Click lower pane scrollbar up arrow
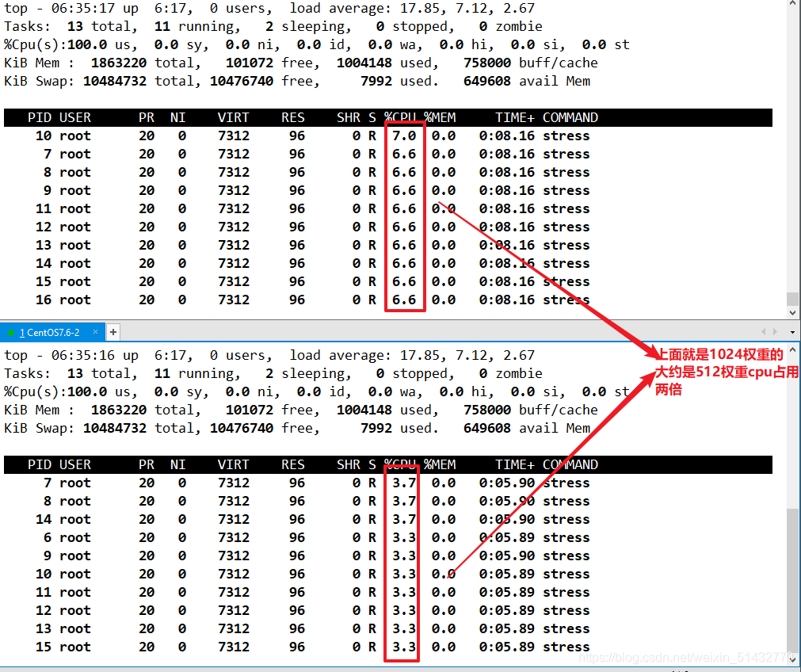Screen dimensions: 801x672 pos(792,350)
